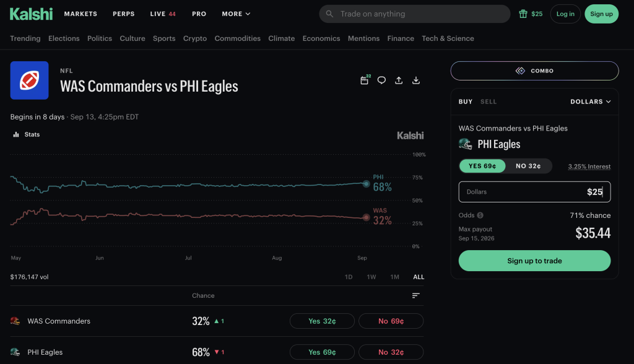Buy No 69¢ for WAS Commanders
Viewport: 634px width, 364px height.
coord(391,321)
